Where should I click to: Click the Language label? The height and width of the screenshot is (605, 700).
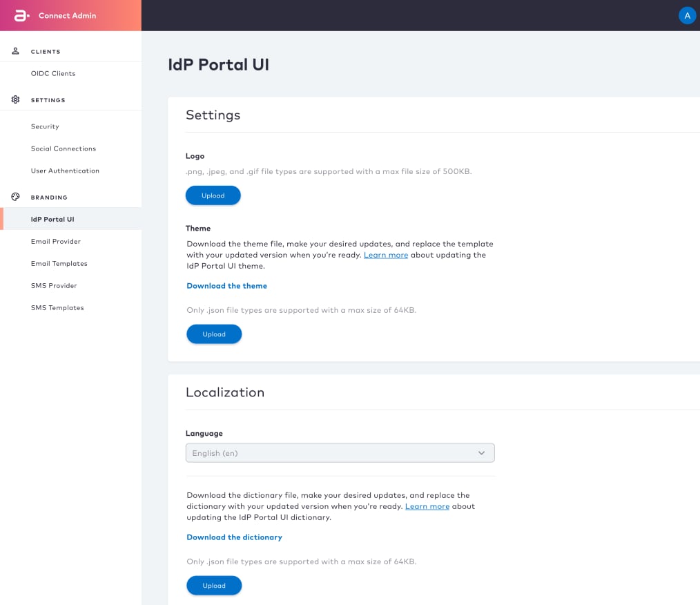(x=204, y=434)
